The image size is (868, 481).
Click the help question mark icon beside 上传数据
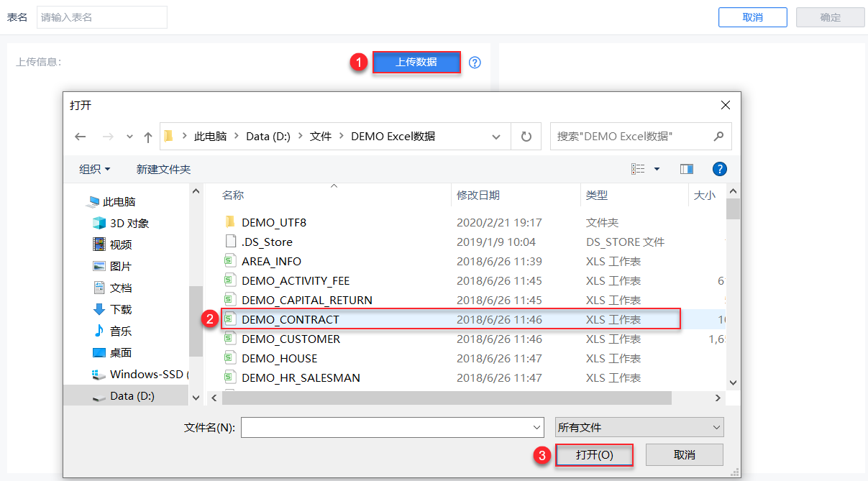coord(475,63)
